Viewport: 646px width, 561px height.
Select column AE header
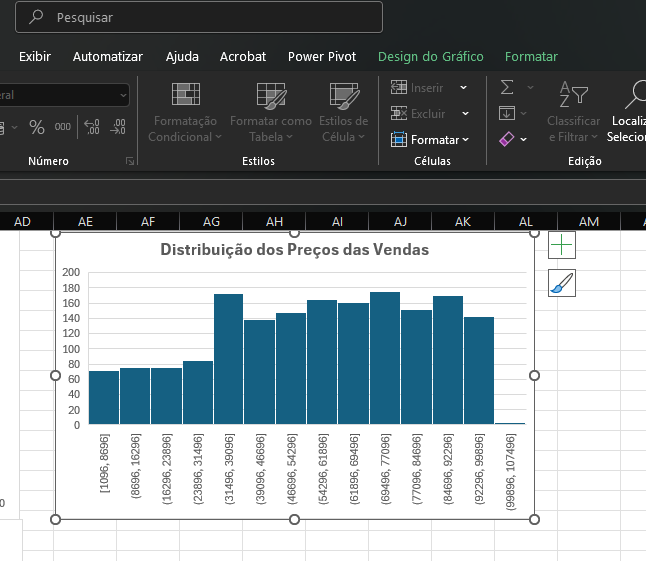click(85, 222)
